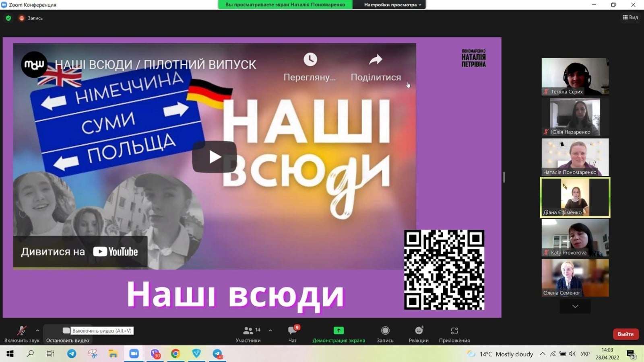
Task: Select Юлія Назаренко participant video
Action: pyautogui.click(x=575, y=117)
